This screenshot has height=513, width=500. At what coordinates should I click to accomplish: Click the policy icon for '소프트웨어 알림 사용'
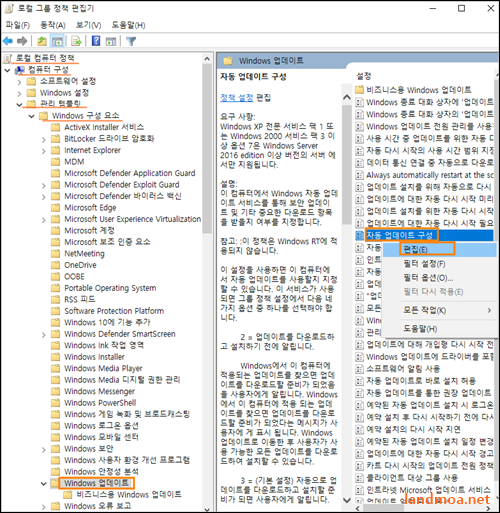(x=359, y=369)
